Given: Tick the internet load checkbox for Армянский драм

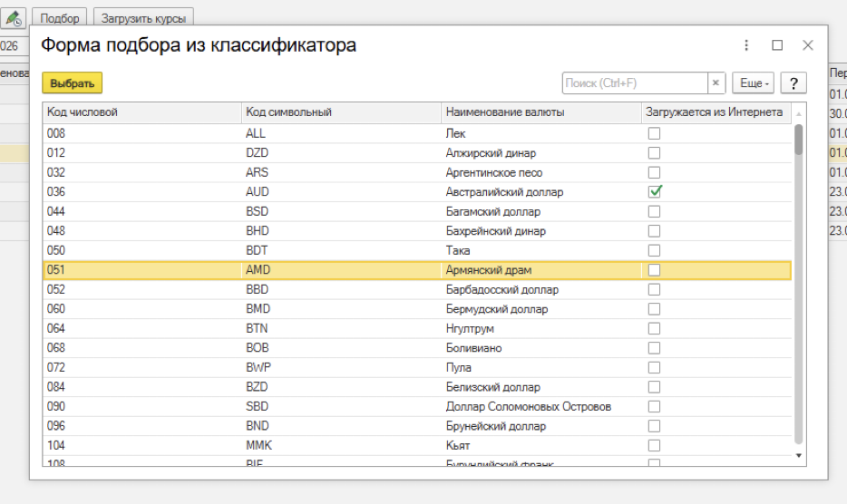Looking at the screenshot, I should coord(654,270).
